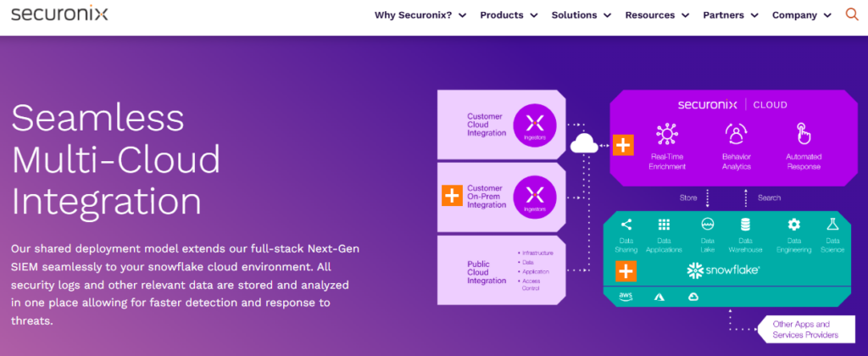
Task: Click the Data Engineering gear icon
Action: (793, 225)
